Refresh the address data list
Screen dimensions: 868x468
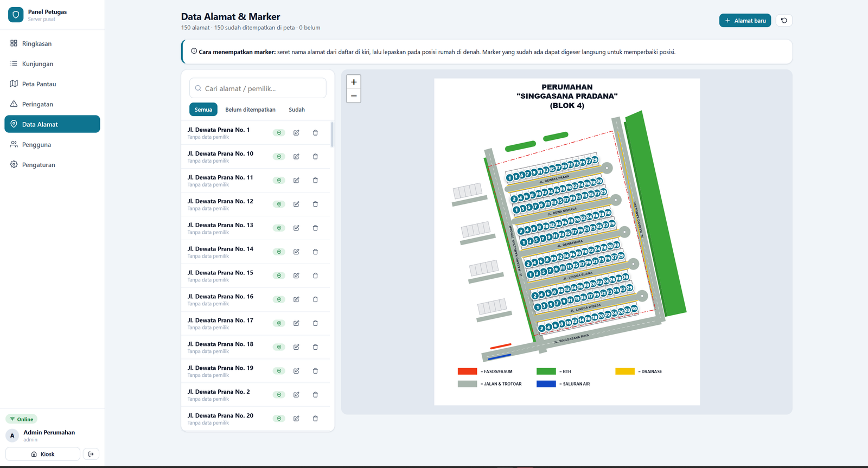[784, 21]
